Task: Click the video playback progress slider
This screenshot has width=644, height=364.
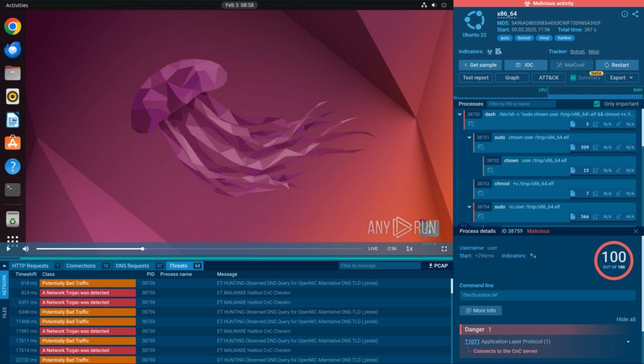Action: coord(143,248)
